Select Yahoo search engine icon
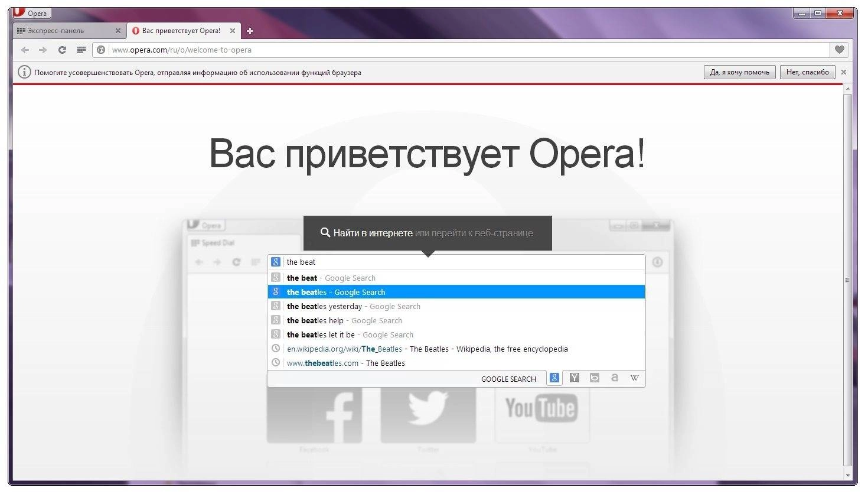The image size is (868, 497). [574, 378]
